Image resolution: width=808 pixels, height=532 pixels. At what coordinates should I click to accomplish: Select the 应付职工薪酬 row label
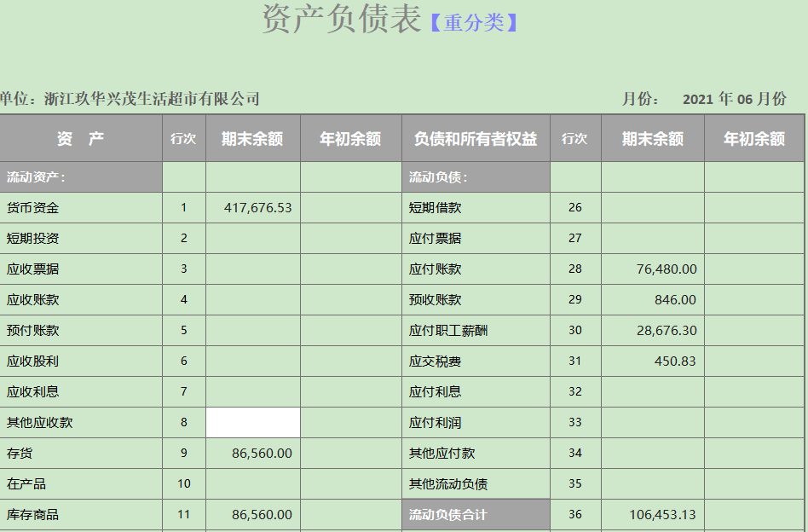coord(448,331)
